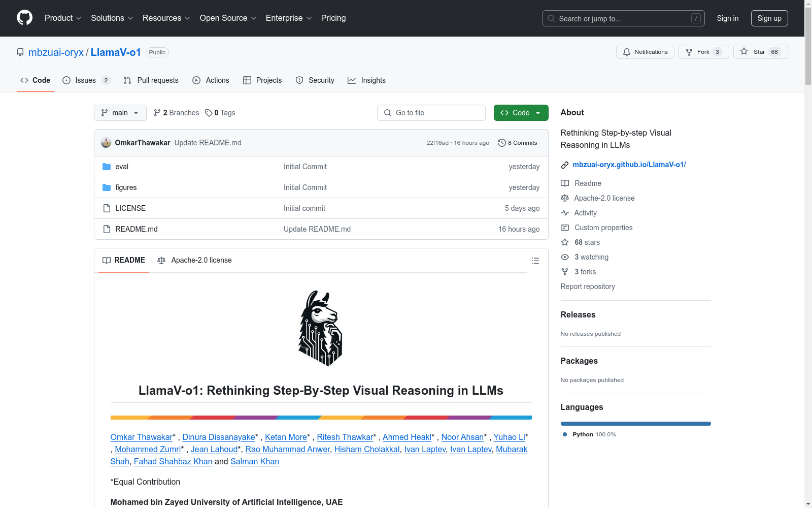Click the tag icon next to 0 Tags
Viewport: 812px width, 508px height.
tap(209, 113)
